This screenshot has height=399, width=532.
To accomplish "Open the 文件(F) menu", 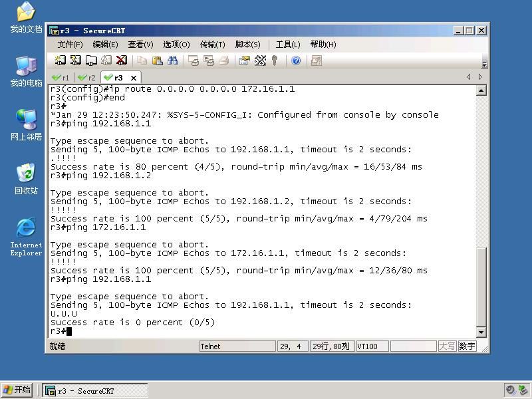I will 70,45.
